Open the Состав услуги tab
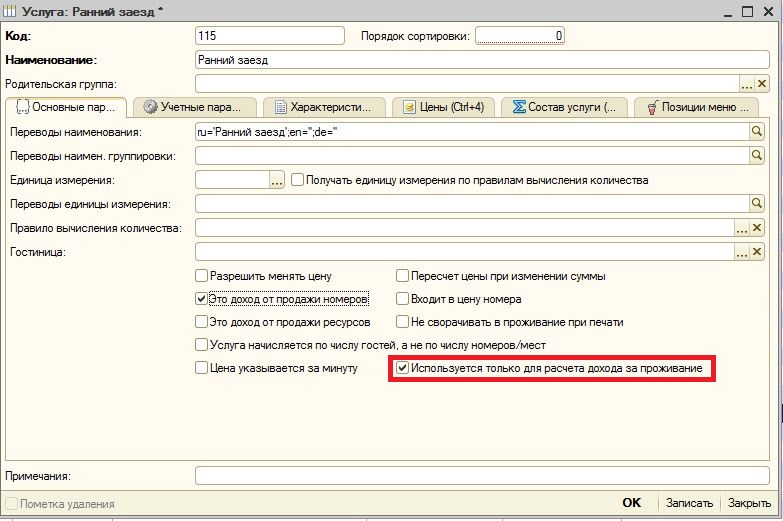Image resolution: width=783 pixels, height=521 pixels. point(563,107)
